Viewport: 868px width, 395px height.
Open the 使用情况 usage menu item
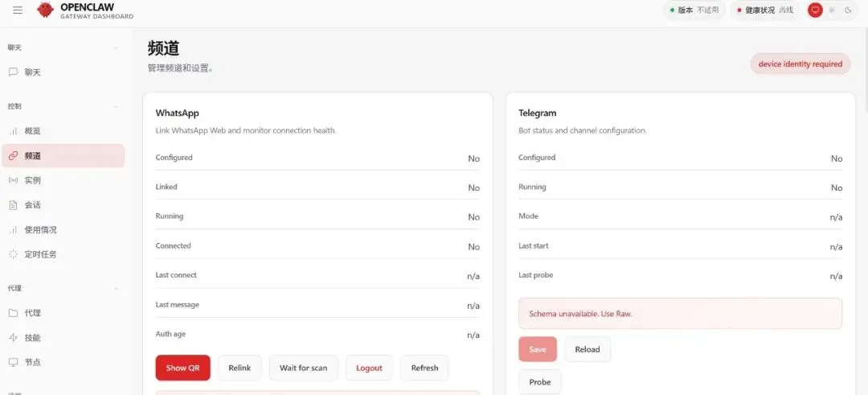click(40, 230)
